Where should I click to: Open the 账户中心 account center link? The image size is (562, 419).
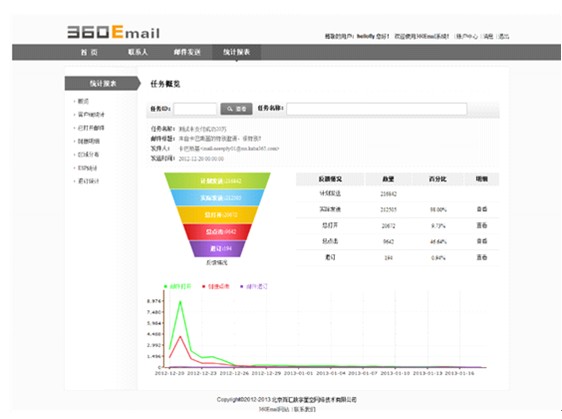tap(467, 36)
